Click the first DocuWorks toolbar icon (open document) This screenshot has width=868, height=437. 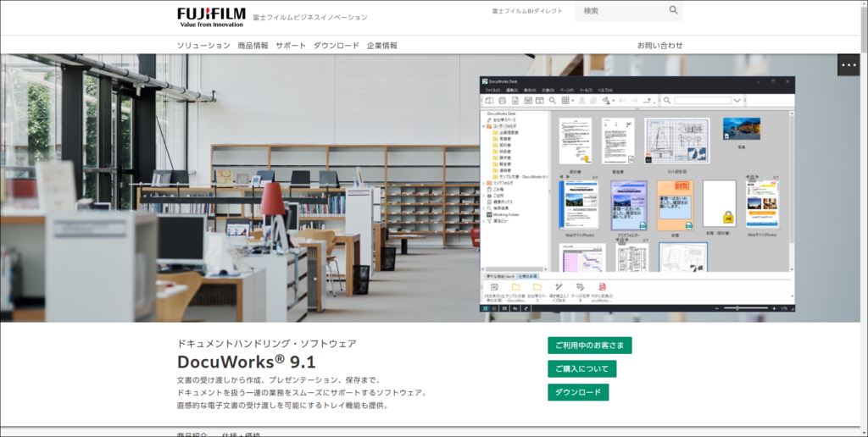(x=489, y=101)
